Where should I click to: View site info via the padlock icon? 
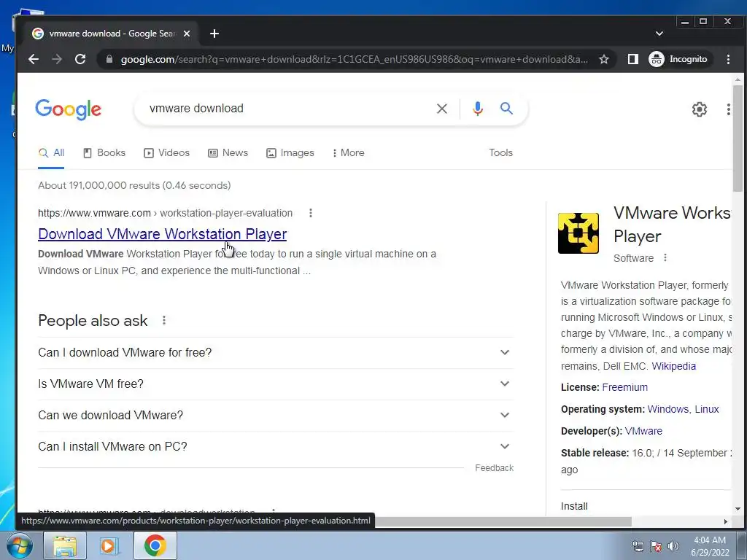109,59
